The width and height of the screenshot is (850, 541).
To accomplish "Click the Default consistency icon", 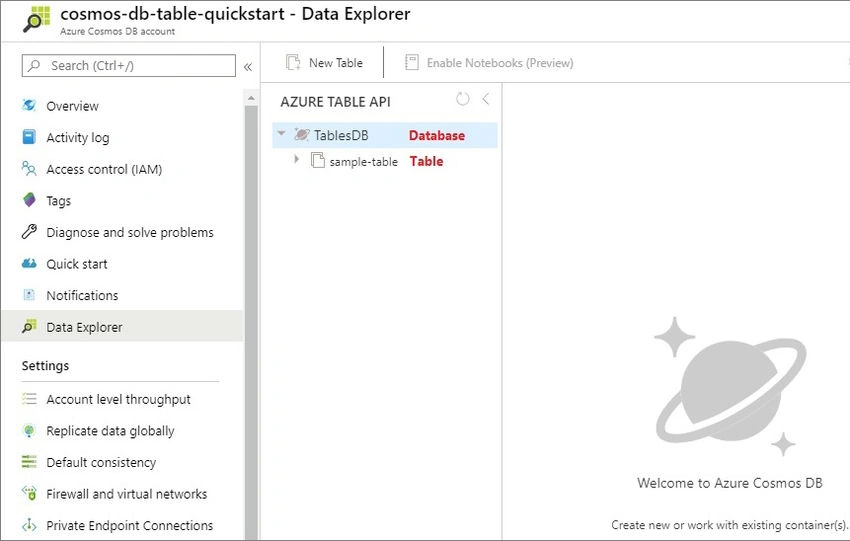I will [x=29, y=462].
